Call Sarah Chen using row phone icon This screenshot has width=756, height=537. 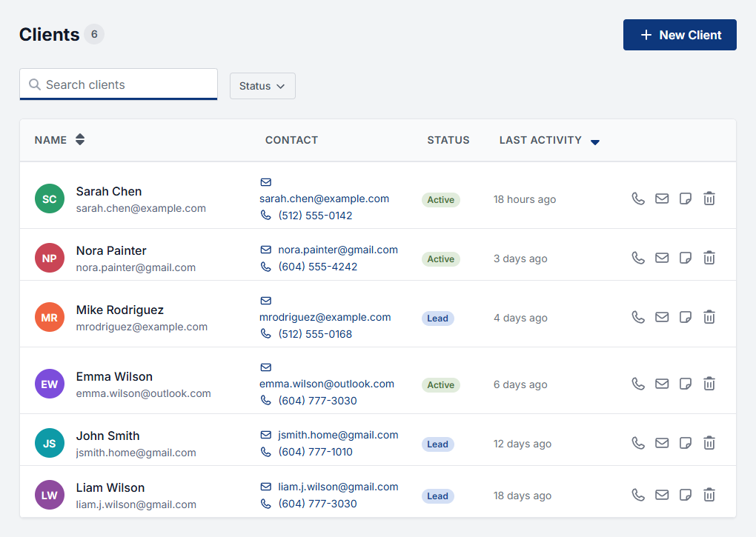click(x=638, y=199)
